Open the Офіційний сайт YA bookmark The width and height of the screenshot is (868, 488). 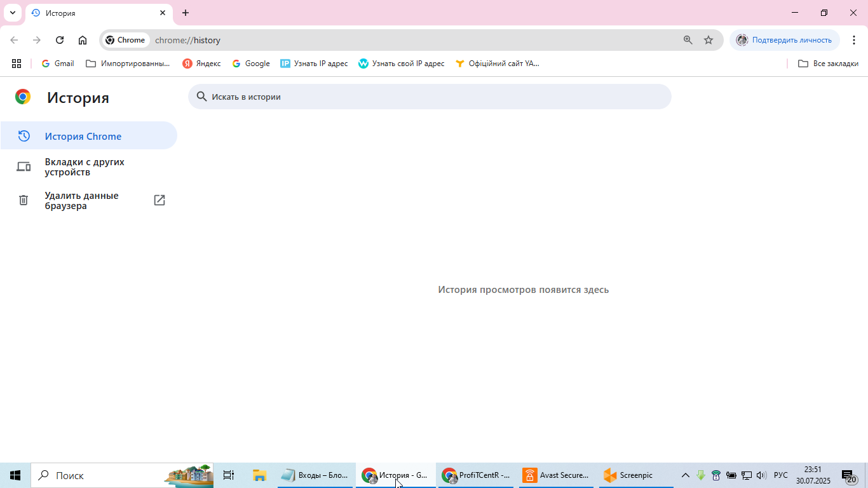pos(498,64)
